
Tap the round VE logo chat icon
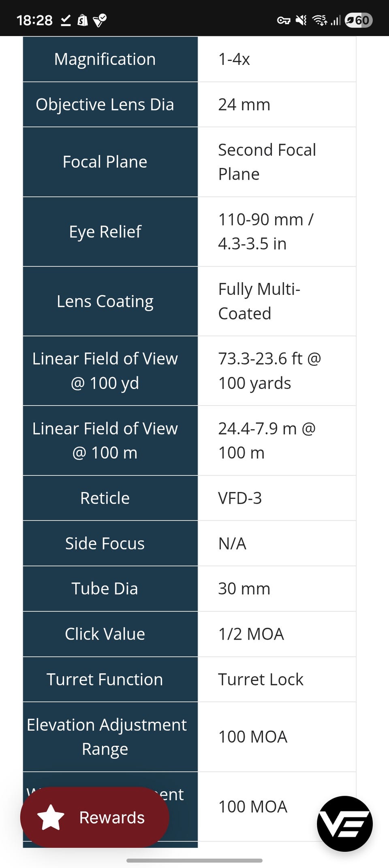[x=344, y=823]
